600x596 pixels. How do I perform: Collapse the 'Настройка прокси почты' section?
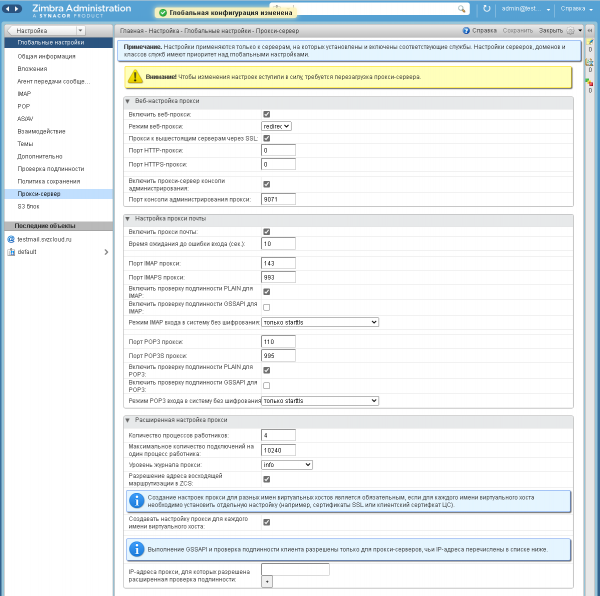[x=128, y=218]
